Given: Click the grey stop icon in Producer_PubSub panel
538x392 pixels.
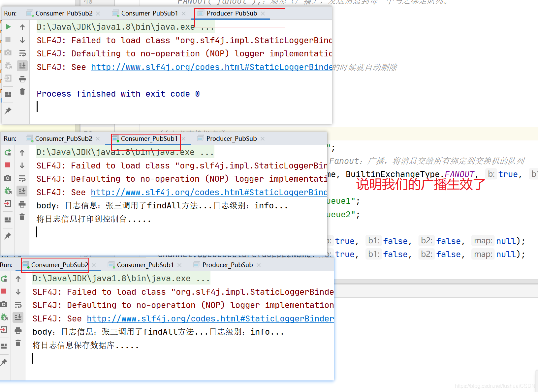Looking at the screenshot, I should (8, 40).
